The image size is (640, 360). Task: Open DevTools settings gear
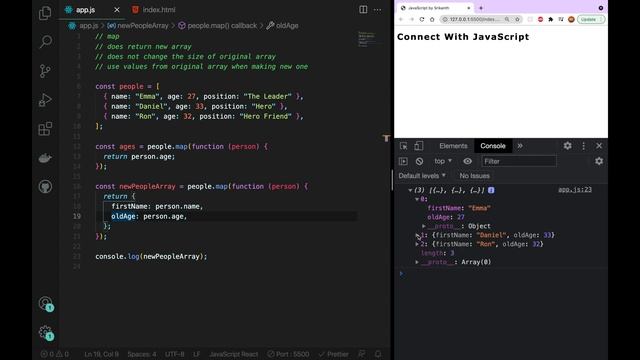(567, 146)
